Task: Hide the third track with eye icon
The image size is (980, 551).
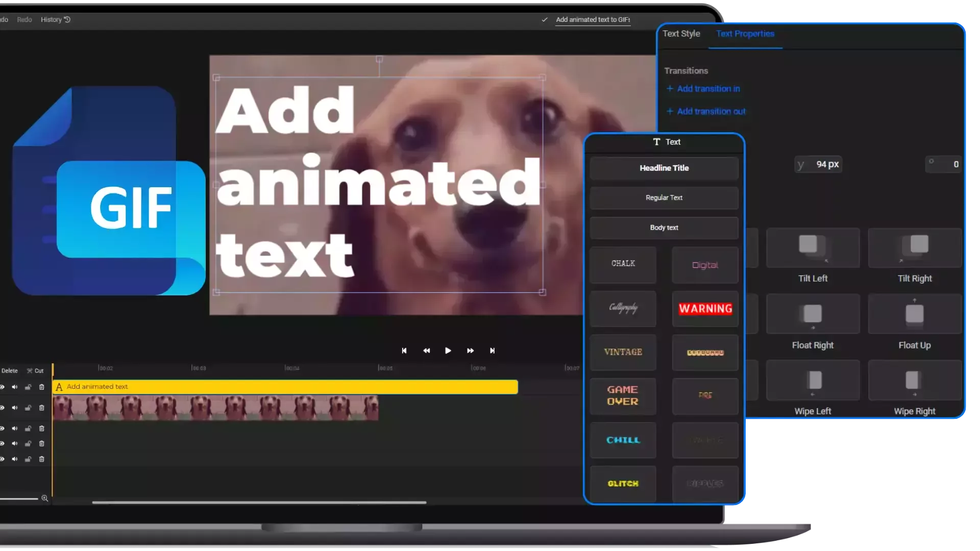Action: (x=3, y=429)
